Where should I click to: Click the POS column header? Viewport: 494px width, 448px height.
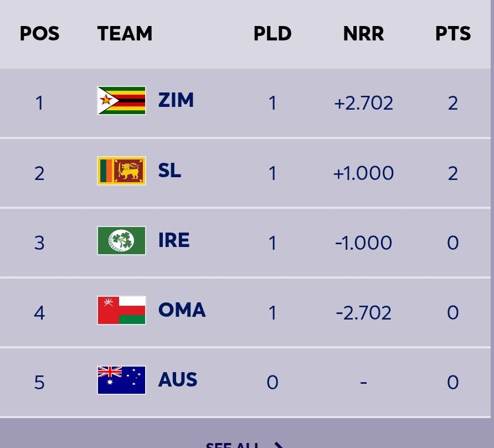(39, 34)
